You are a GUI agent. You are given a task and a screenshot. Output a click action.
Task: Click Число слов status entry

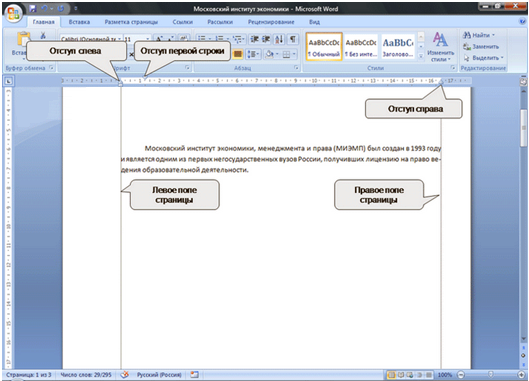coord(86,375)
